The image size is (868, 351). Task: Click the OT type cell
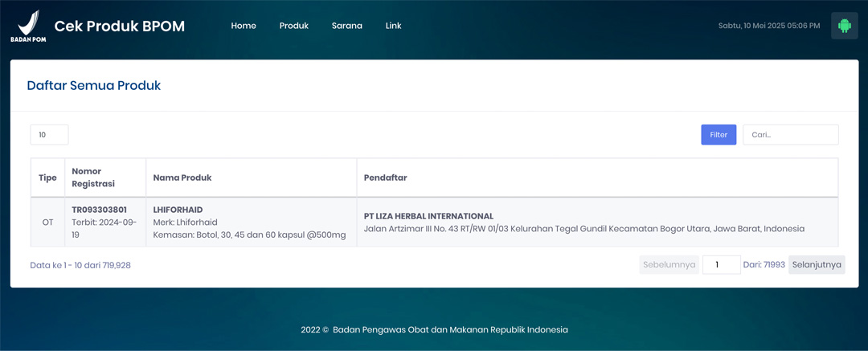pyautogui.click(x=47, y=222)
